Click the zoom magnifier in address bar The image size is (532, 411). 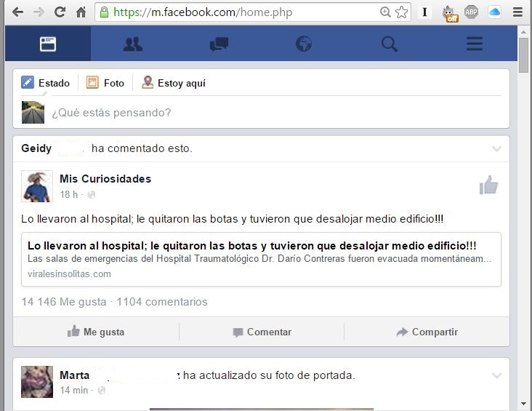385,12
